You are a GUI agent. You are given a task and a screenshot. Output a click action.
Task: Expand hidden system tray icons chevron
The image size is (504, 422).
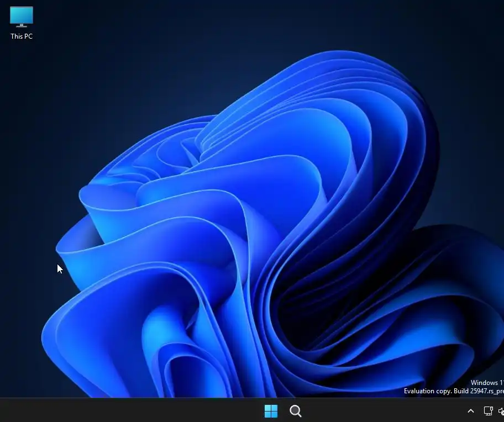[471, 411]
